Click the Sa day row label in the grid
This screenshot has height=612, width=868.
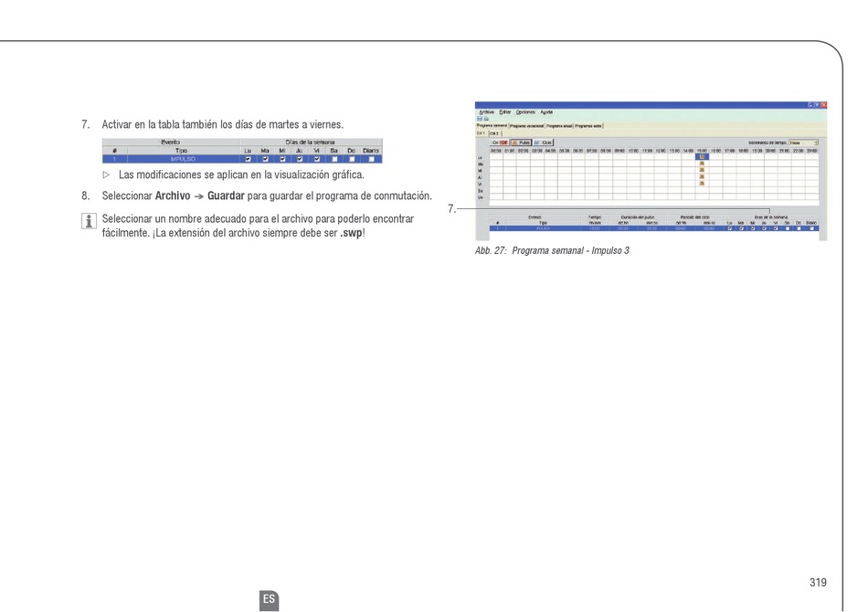coord(480,191)
